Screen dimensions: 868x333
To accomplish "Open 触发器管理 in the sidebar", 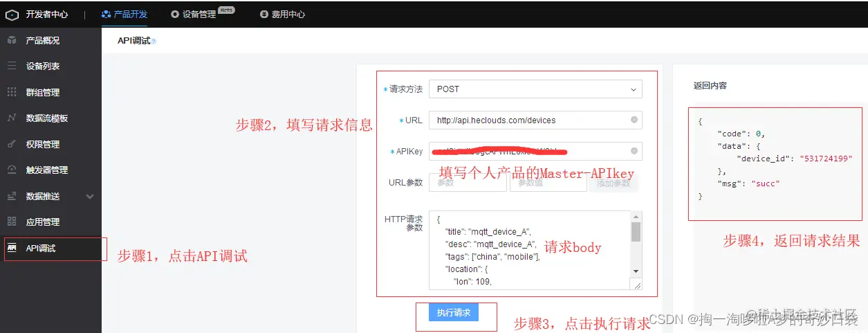I will click(47, 170).
